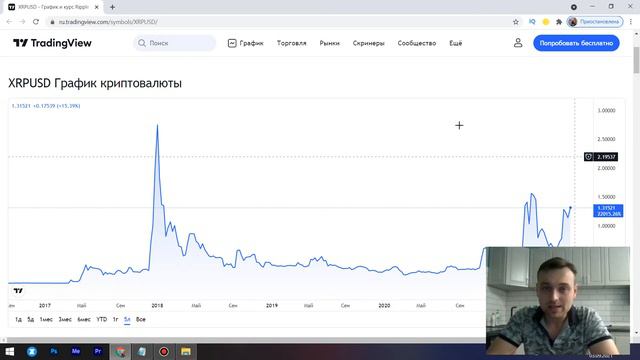
Task: Click Chrome icon in the taskbar
Action: pos(120,351)
